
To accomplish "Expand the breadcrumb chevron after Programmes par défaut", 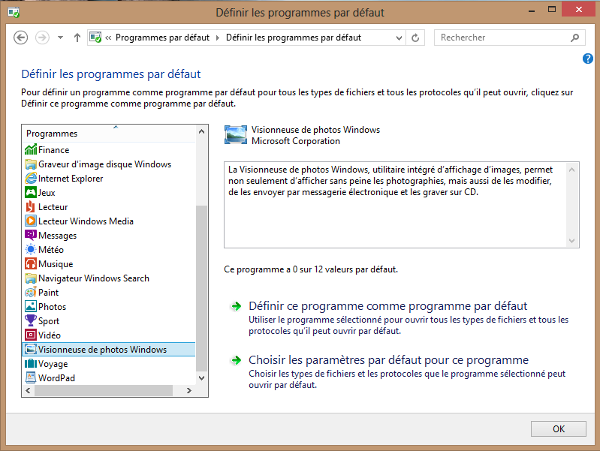I will click(217, 37).
